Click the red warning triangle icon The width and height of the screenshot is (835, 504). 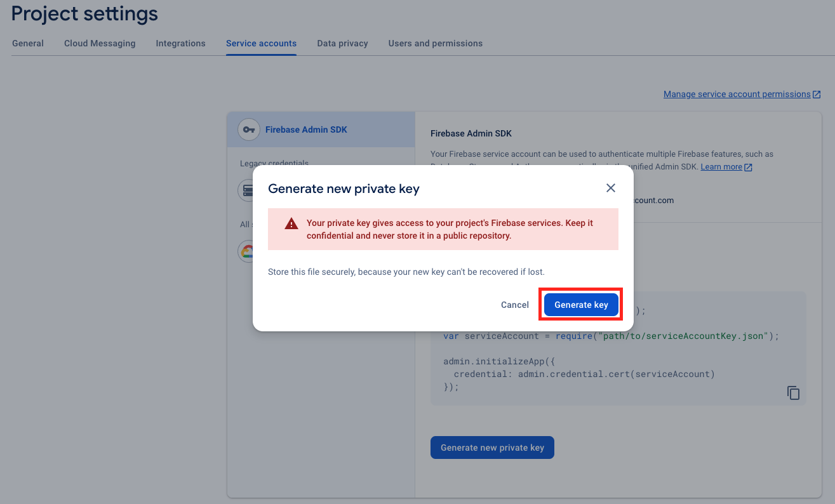[x=291, y=223]
